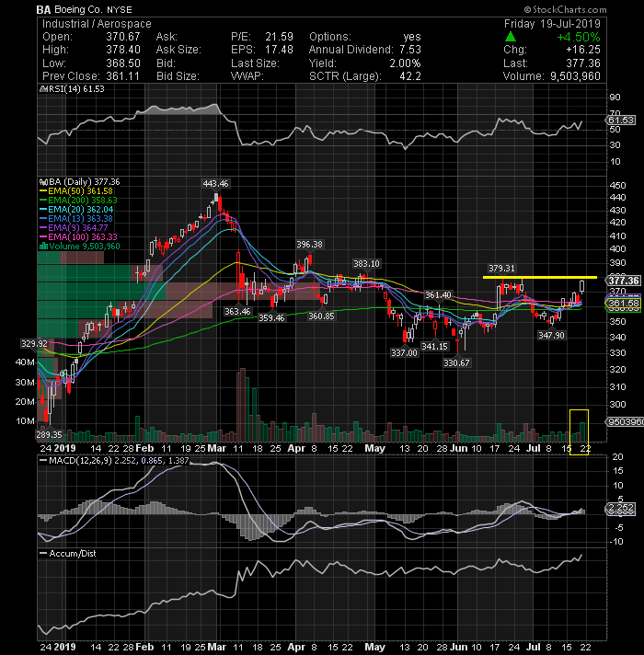Click the 337.00 low price label
Viewport: 644px width, 655px height.
coord(404,353)
